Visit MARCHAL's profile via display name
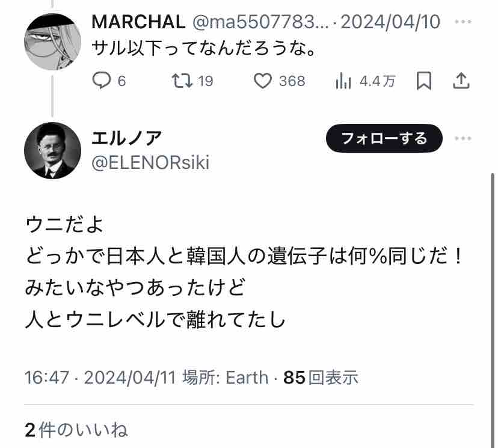This screenshot has width=498, height=448. tap(138, 22)
